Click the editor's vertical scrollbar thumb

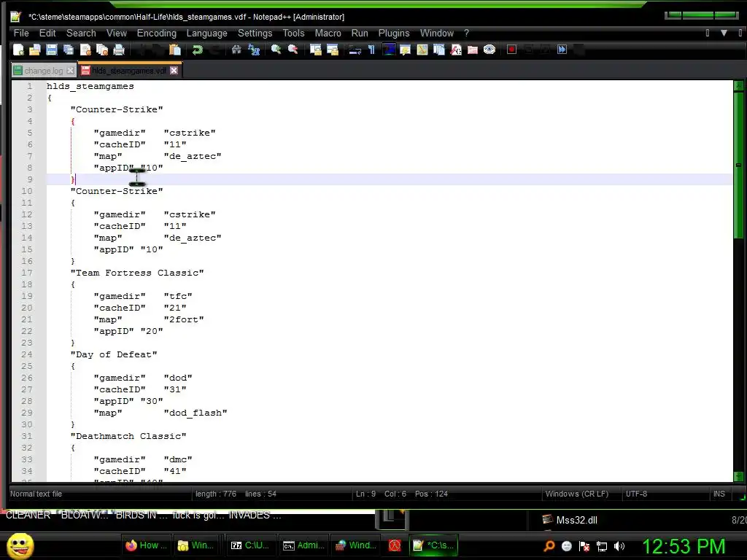[x=738, y=166]
